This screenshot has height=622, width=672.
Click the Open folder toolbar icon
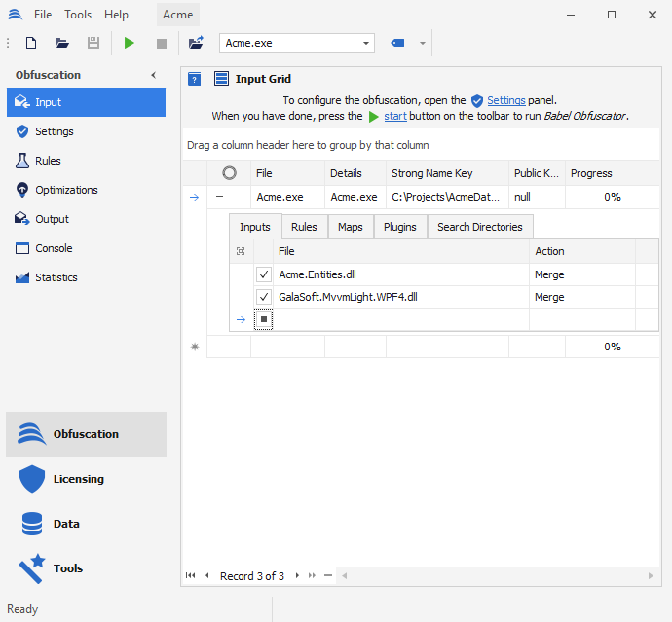(x=62, y=43)
